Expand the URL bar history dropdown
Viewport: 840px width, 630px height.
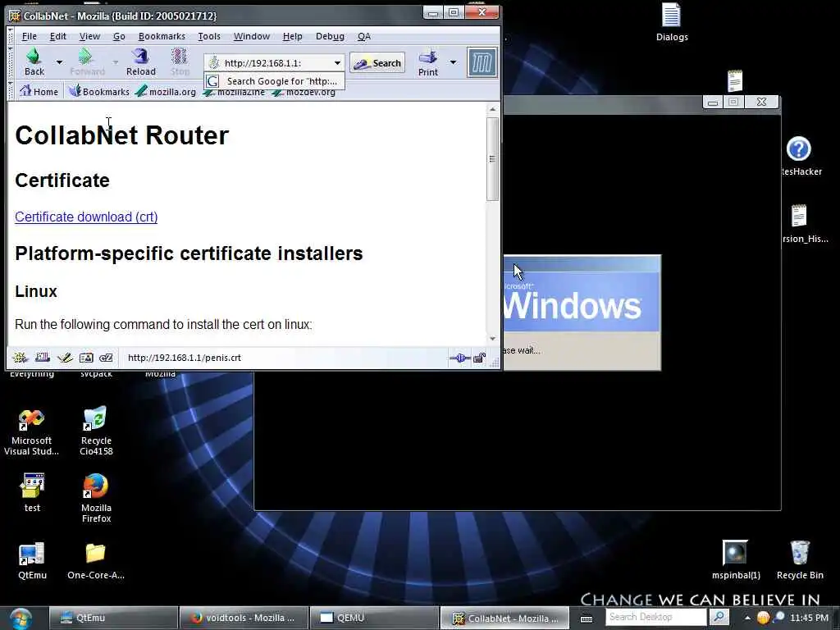pyautogui.click(x=337, y=63)
